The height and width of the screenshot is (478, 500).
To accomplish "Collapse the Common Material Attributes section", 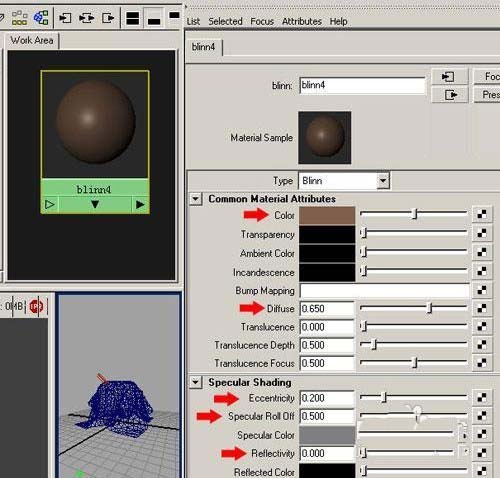I will [196, 199].
